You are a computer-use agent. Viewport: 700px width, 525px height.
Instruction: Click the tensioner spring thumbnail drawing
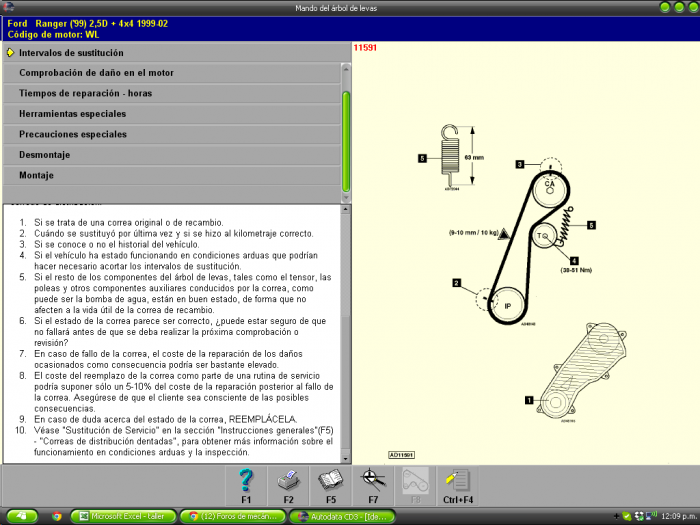coord(450,155)
